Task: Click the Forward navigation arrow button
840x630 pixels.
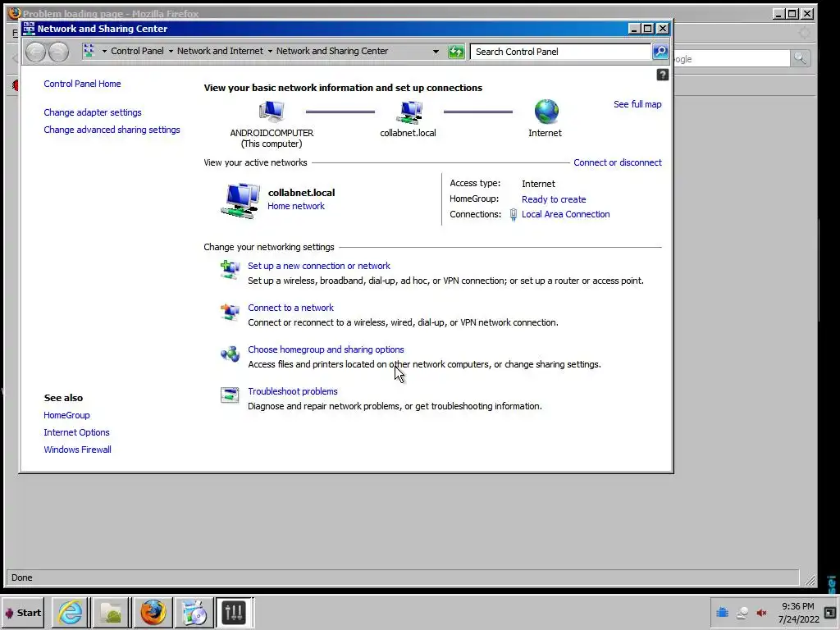Action: pyautogui.click(x=58, y=52)
